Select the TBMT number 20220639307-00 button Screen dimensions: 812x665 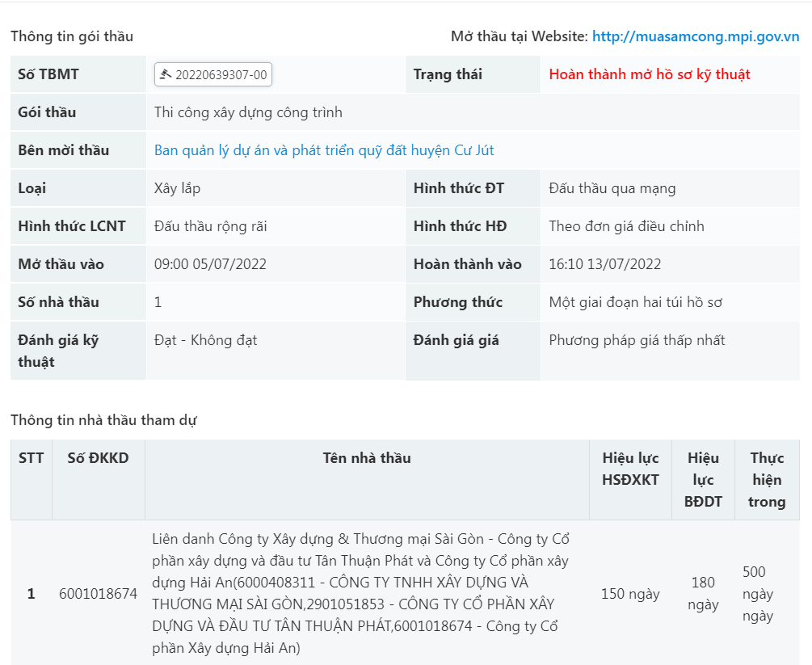(213, 74)
